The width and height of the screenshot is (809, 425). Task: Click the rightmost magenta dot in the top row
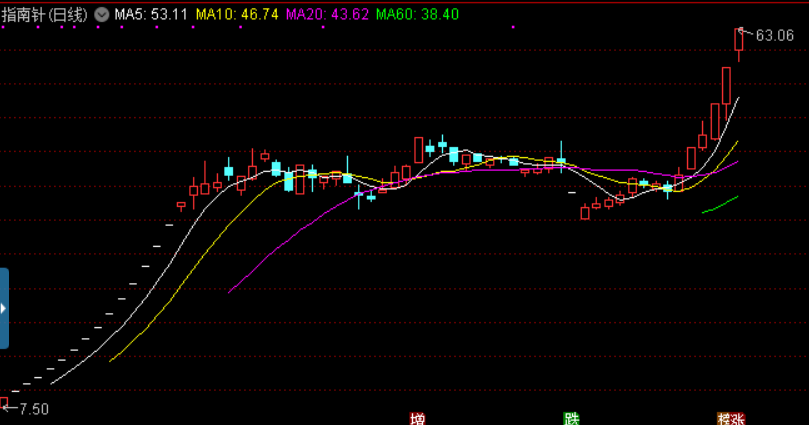(513, 27)
